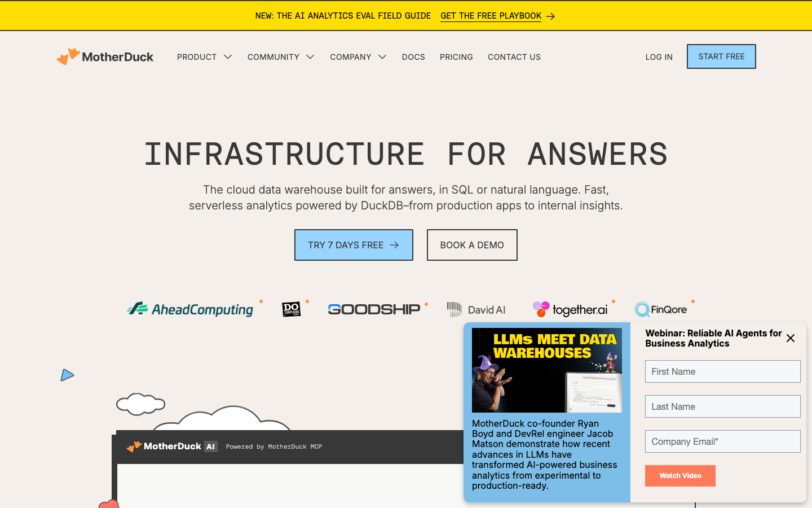Click the FinQore logo
The image size is (812, 508).
point(660,309)
